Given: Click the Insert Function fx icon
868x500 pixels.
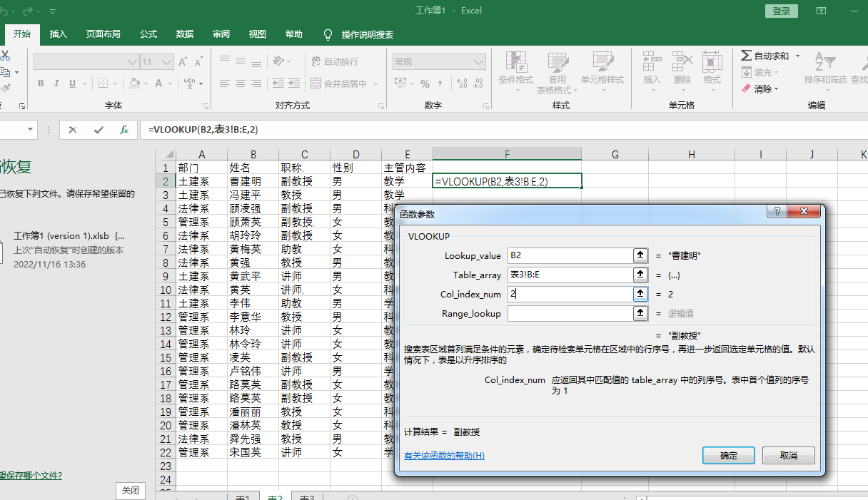Looking at the screenshot, I should pos(123,130).
